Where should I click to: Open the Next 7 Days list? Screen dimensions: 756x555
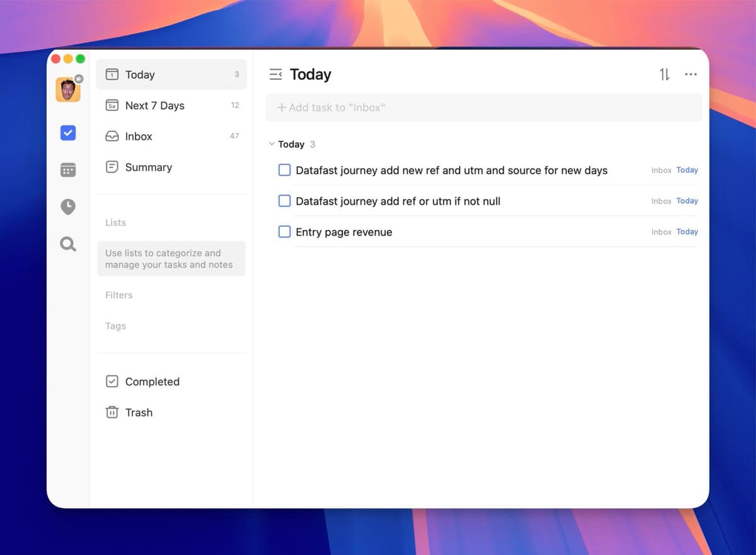click(x=171, y=105)
